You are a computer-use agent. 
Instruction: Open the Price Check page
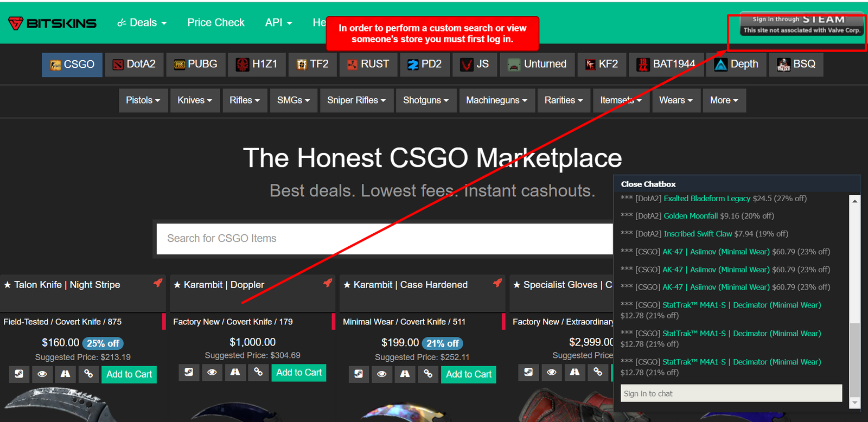click(216, 23)
